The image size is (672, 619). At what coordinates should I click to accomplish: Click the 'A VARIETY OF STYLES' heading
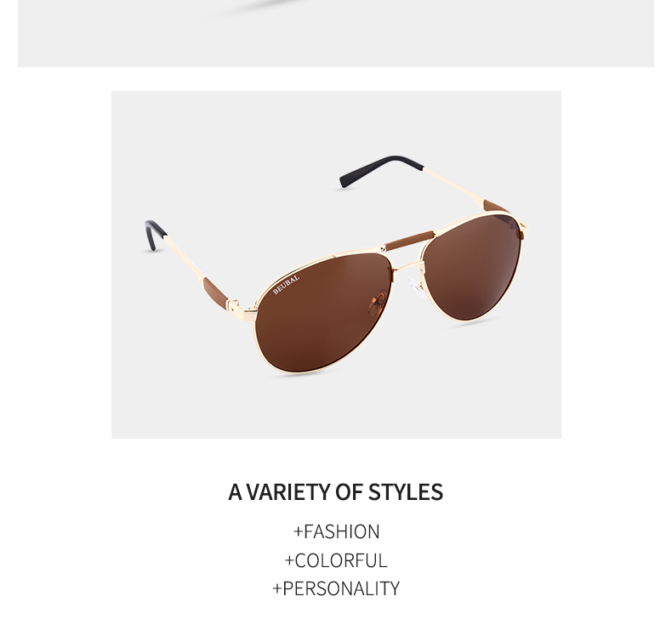pyautogui.click(x=335, y=491)
